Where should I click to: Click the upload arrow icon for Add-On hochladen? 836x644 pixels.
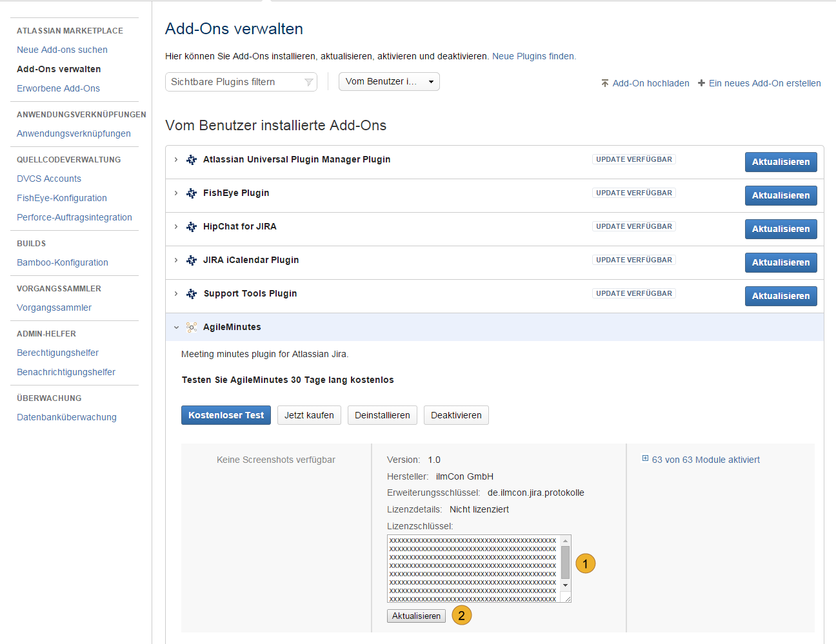click(605, 83)
